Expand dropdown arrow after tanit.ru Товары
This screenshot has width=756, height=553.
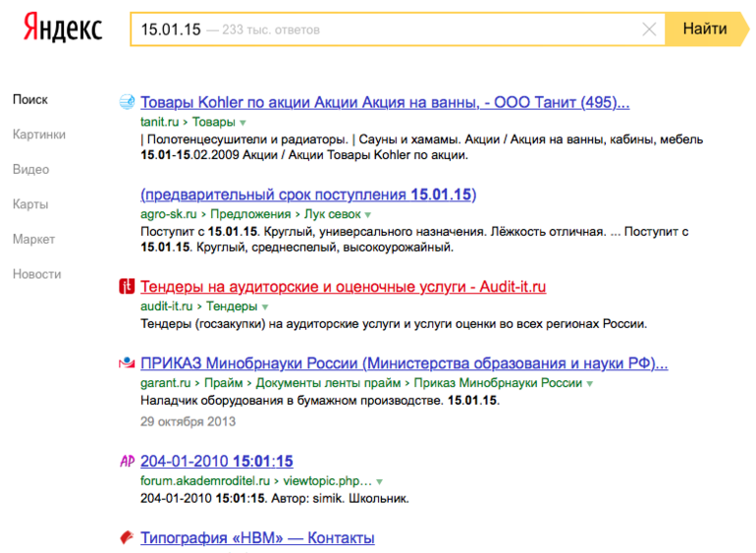pos(243,123)
